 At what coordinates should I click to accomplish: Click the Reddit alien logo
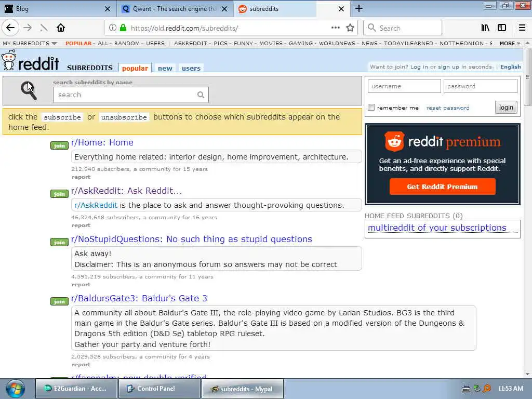pyautogui.click(x=9, y=60)
